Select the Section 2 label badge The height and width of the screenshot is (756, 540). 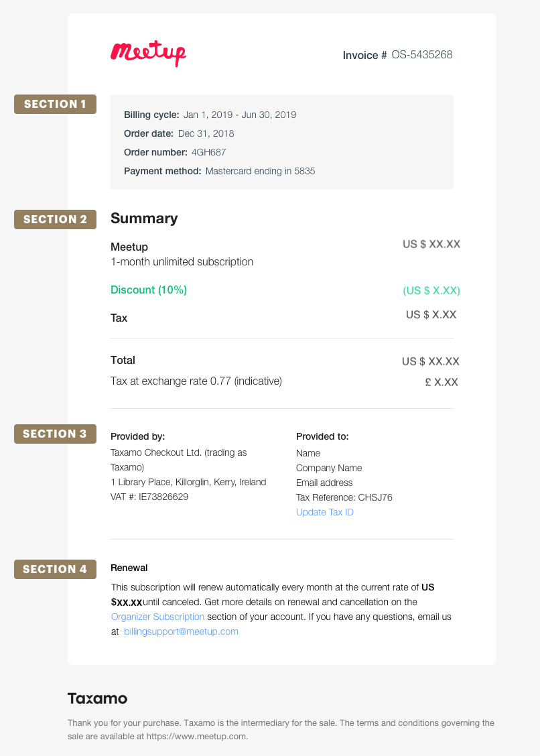click(x=55, y=219)
